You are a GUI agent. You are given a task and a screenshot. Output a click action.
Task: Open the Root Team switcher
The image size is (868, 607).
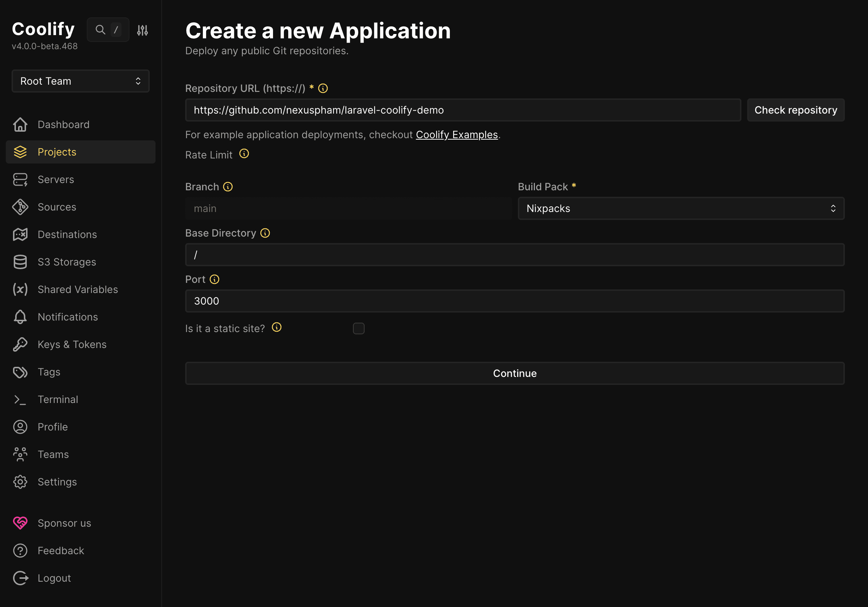(80, 81)
